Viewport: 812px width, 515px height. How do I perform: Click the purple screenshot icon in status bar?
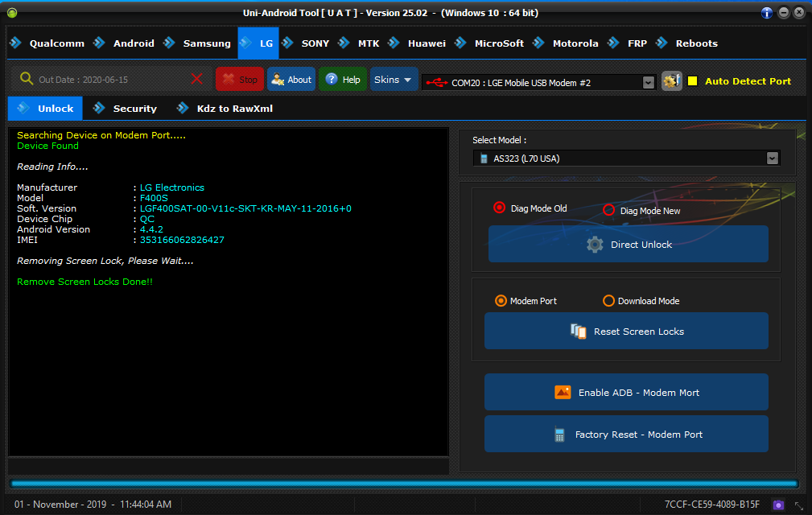(x=778, y=505)
